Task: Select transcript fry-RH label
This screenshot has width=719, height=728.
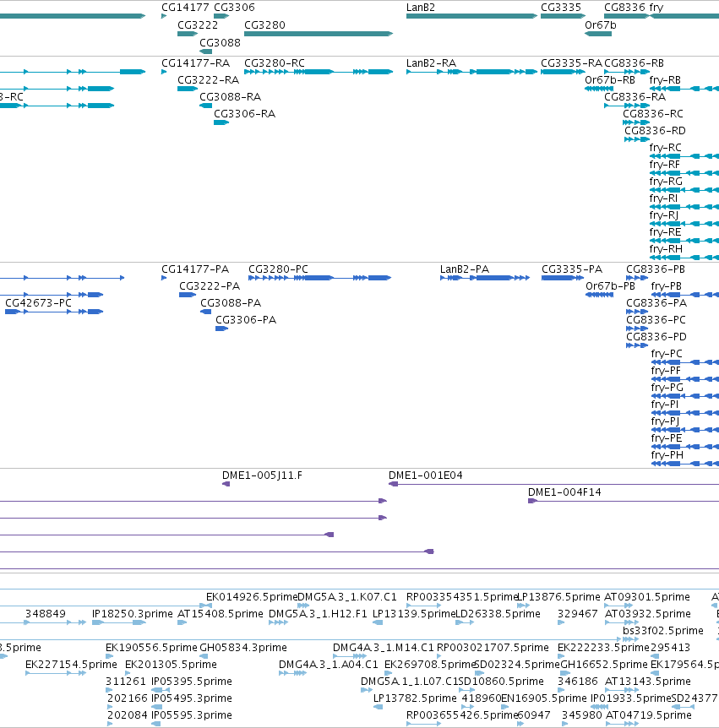Action: point(666,249)
